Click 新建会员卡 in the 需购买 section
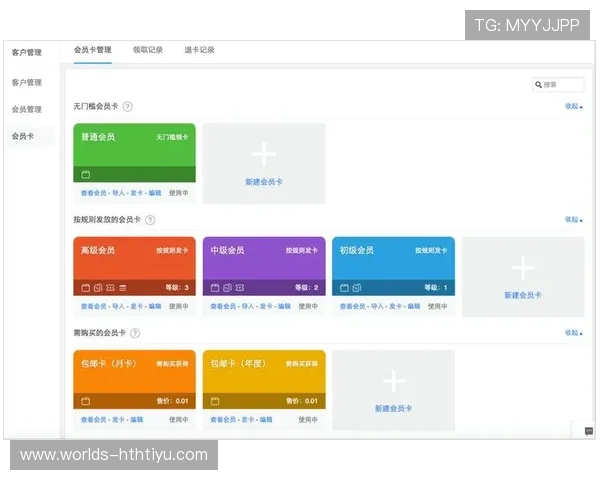 click(x=393, y=408)
